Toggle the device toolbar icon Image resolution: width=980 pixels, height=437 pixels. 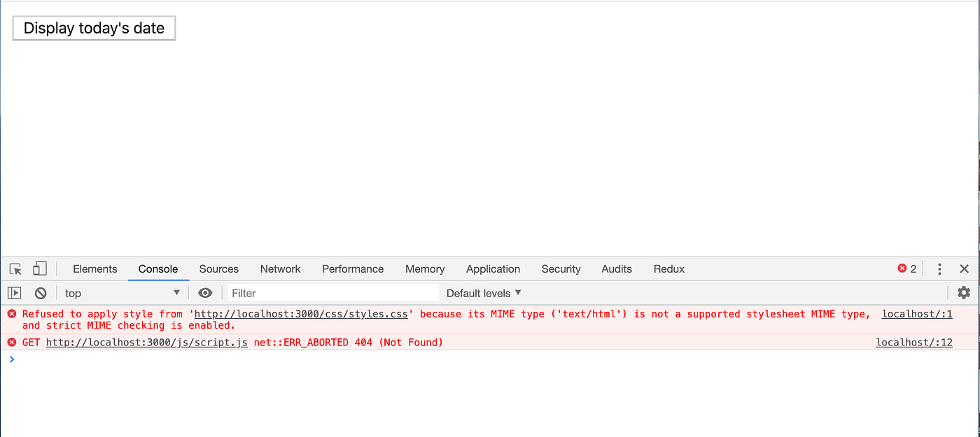pyautogui.click(x=40, y=268)
